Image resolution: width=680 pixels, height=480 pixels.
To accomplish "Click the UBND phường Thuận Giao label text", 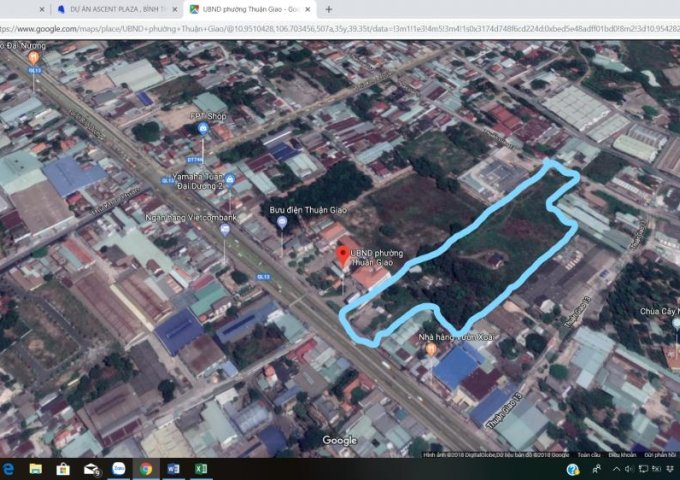I will pyautogui.click(x=377, y=258).
